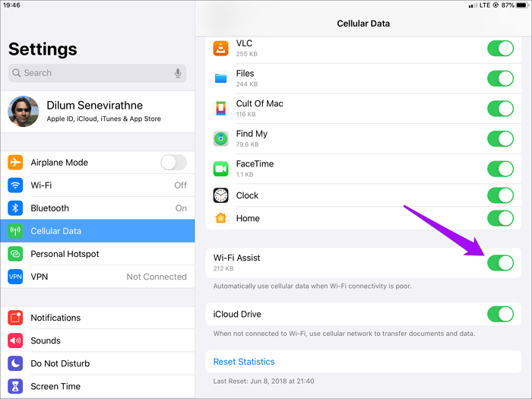
Task: Tap the Home app icon
Action: [x=220, y=218]
